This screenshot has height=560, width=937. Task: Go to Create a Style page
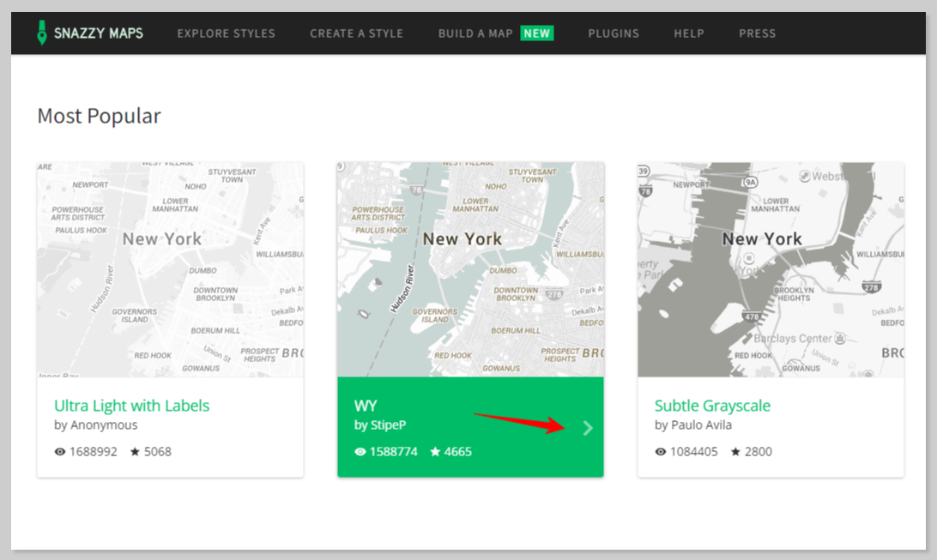(356, 33)
